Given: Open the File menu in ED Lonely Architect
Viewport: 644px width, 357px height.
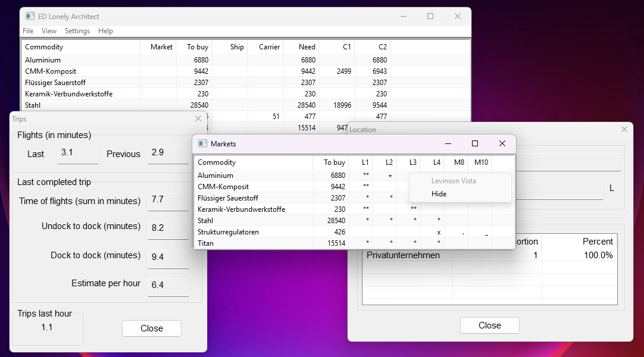Looking at the screenshot, I should click(28, 31).
